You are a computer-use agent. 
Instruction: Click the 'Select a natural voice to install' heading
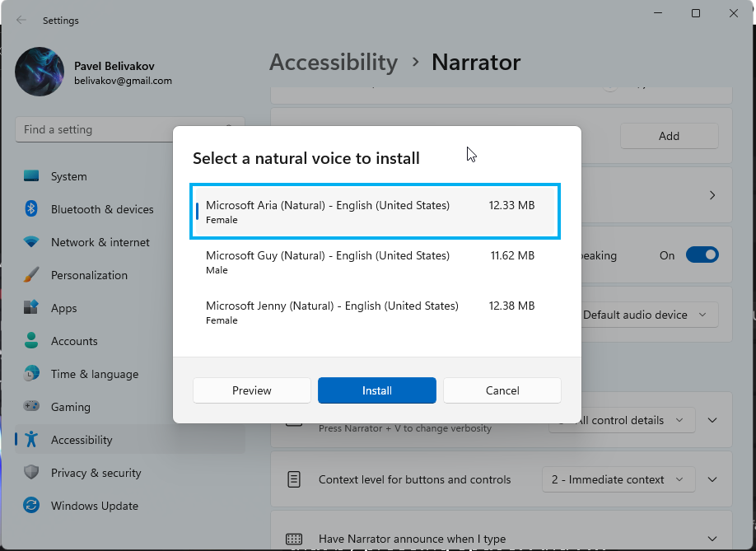coord(306,158)
